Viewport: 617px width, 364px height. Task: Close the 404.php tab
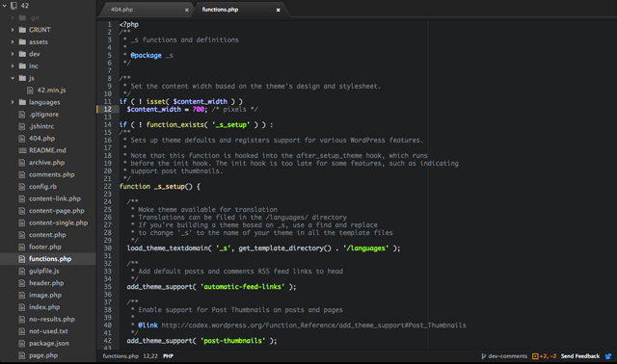[186, 10]
